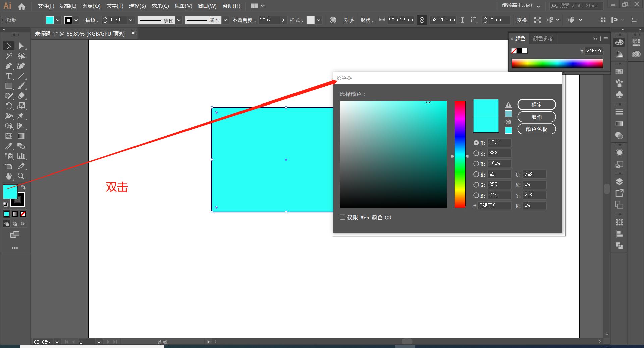644x348 pixels.
Task: Select the Gradient tool
Action: point(21,136)
